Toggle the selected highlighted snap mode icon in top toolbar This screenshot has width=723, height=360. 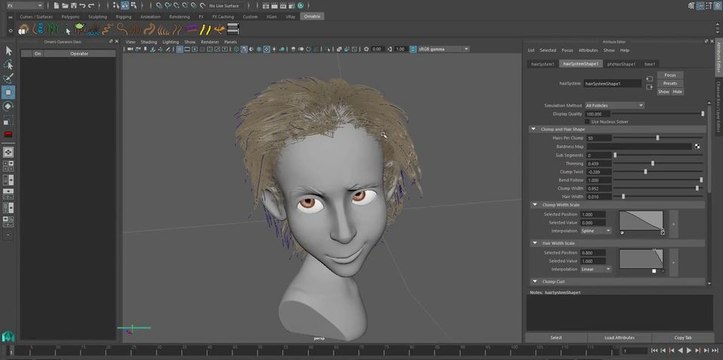pyautogui.click(x=125, y=6)
